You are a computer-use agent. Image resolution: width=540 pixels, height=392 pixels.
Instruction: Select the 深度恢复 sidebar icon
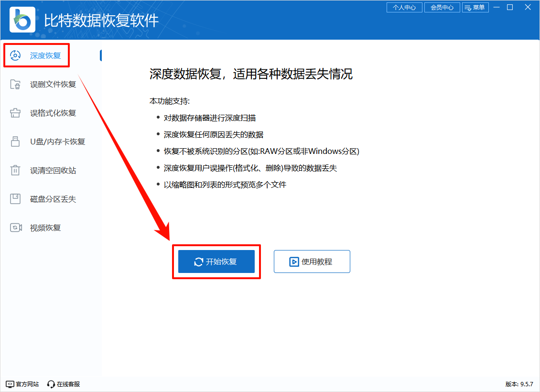click(x=16, y=55)
